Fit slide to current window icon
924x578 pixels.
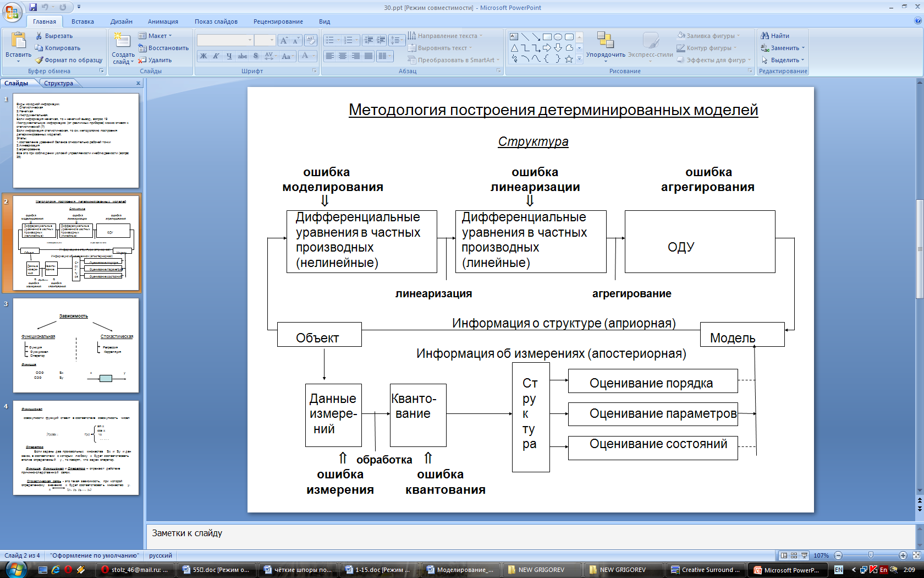pos(916,555)
